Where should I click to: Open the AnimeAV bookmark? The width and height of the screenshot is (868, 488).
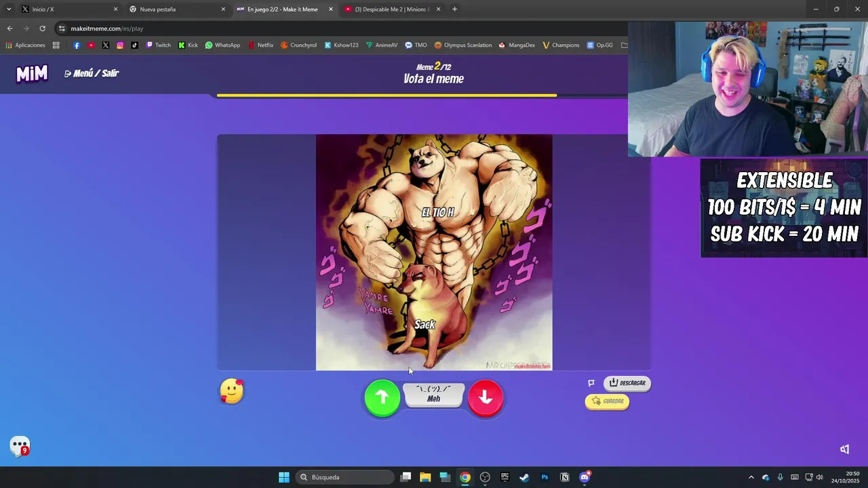click(x=382, y=45)
